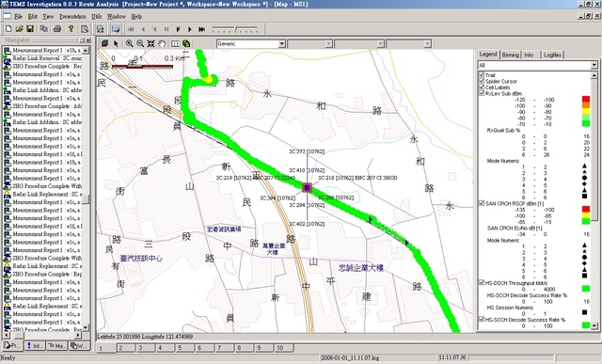Open the map layer control icon
This screenshot has height=364, width=602.
click(104, 44)
